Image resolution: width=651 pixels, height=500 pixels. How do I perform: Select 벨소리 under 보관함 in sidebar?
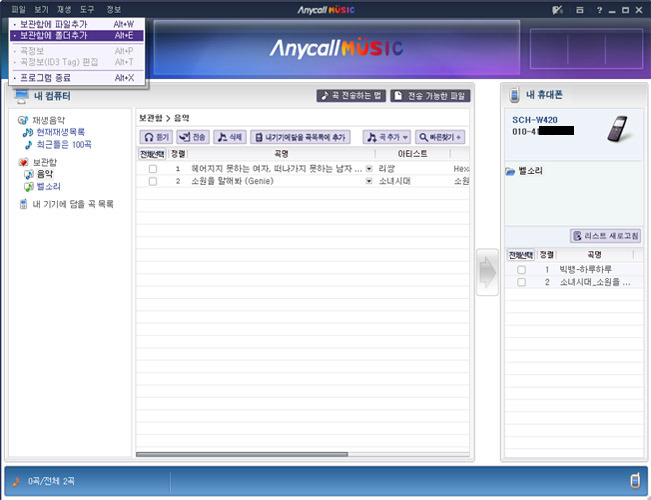49,186
